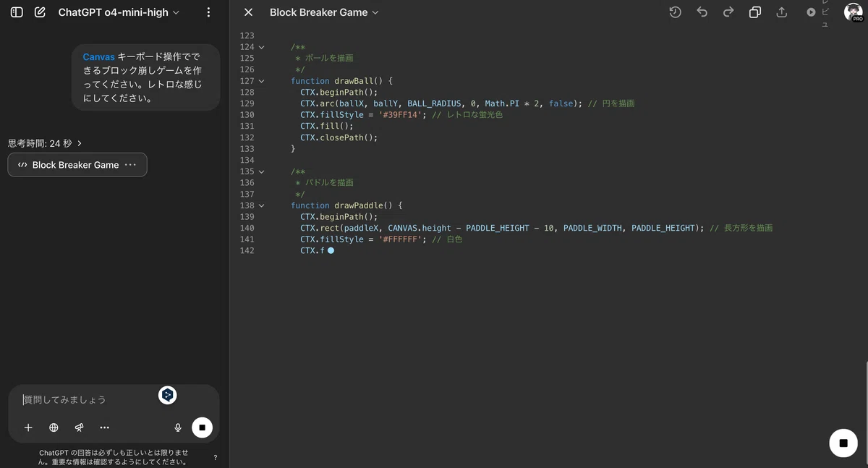Place cursor on the drawBall function name
Viewport: 868px width, 468px height.
[354, 81]
